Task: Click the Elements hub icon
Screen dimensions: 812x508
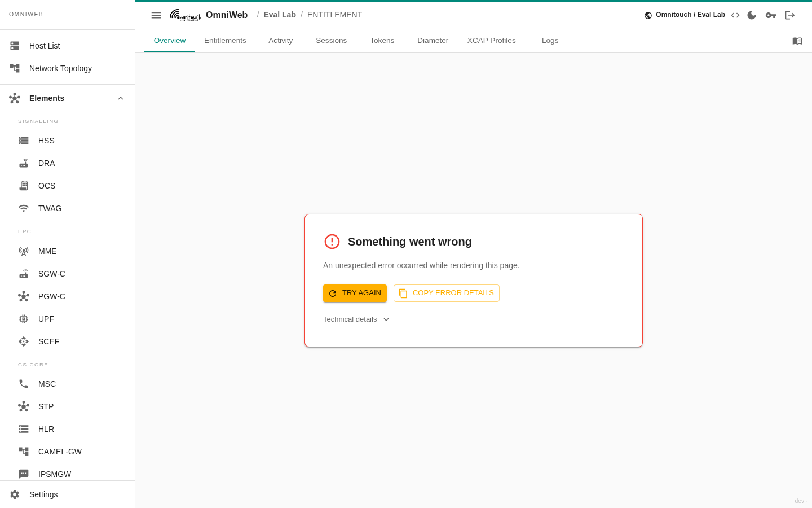Action: 15,98
